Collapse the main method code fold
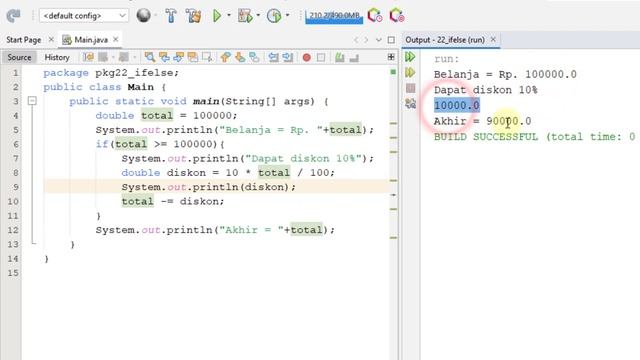This screenshot has width=640, height=360. [32, 101]
